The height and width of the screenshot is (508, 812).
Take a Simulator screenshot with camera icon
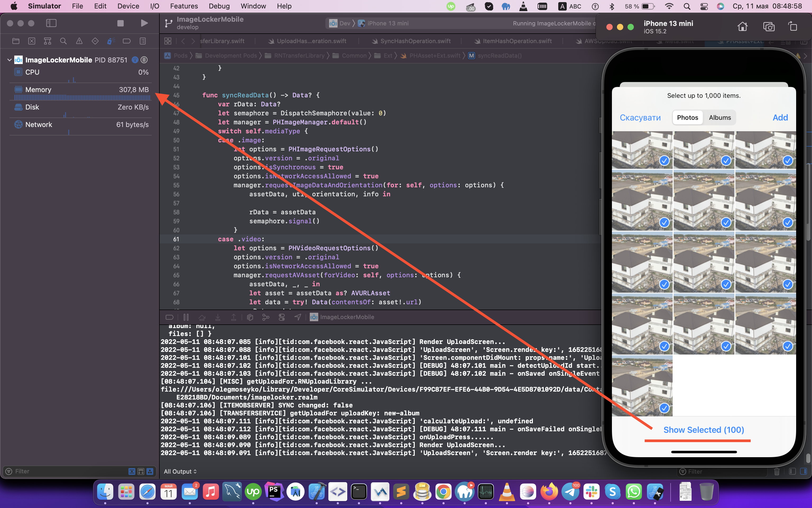point(768,26)
